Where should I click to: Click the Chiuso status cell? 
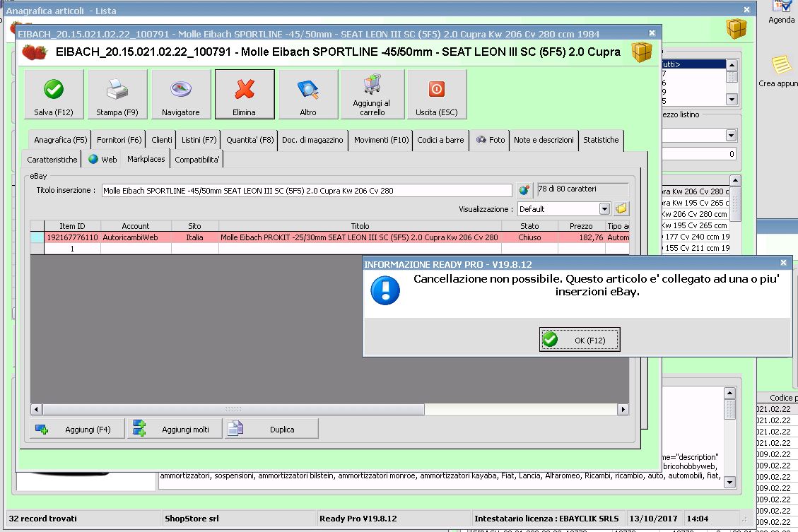point(529,237)
